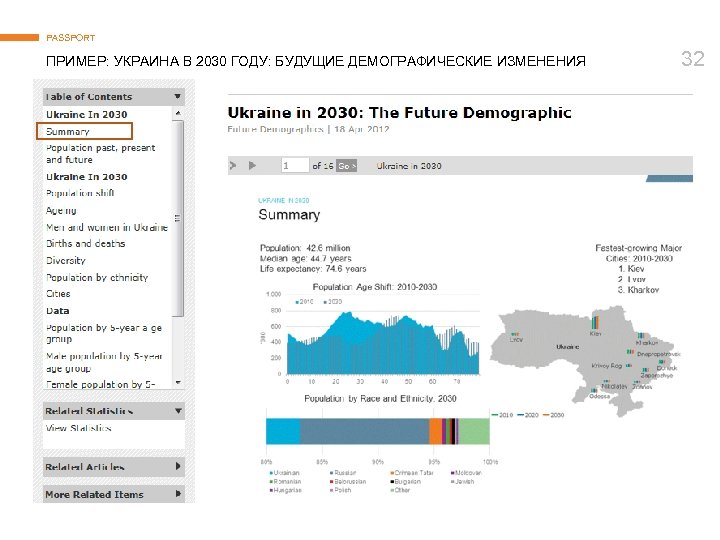Click '3. Kharkov' in fastest-growing cities list
Viewport: 720px width, 540px height.
pyautogui.click(x=638, y=290)
